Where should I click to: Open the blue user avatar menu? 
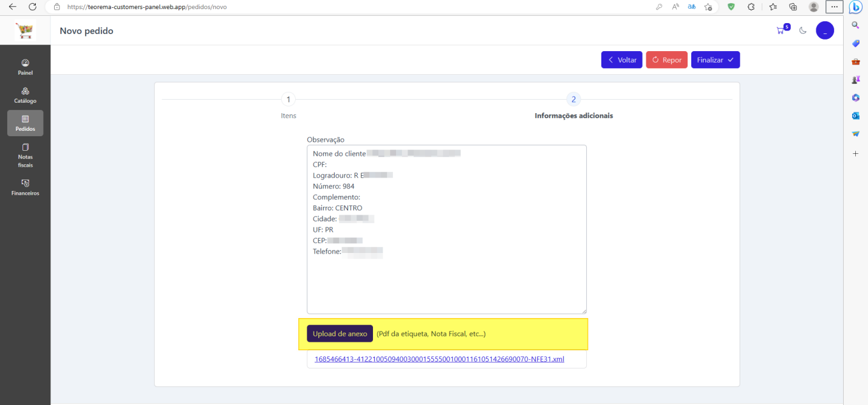tap(825, 30)
